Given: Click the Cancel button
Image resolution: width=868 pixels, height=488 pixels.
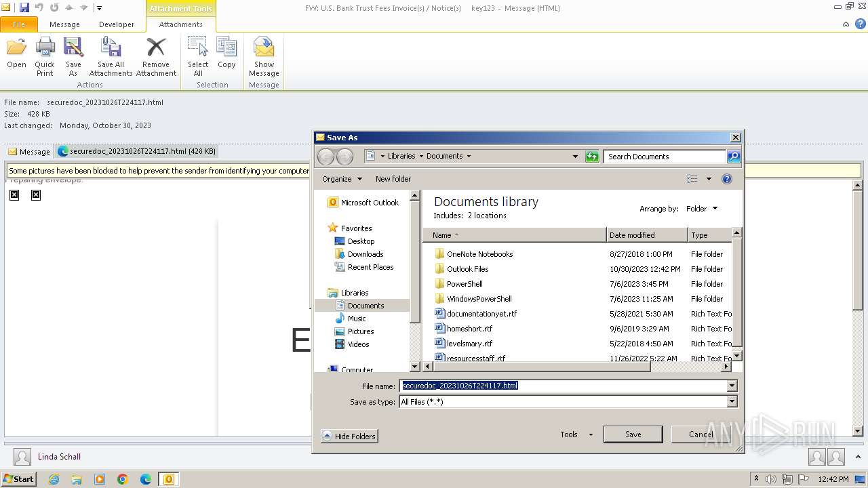Looking at the screenshot, I should point(701,434).
